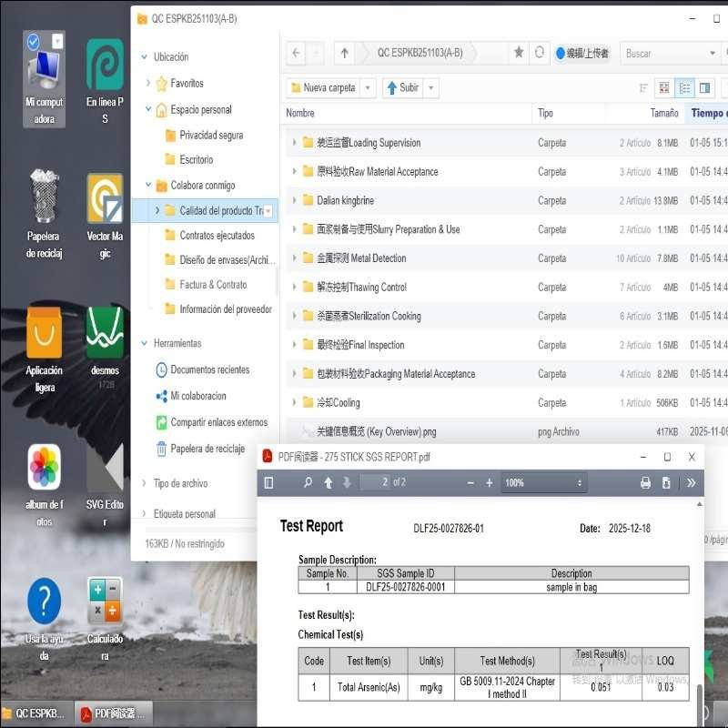Toggle favorite star for the current folder
728x728 pixels.
(x=518, y=53)
